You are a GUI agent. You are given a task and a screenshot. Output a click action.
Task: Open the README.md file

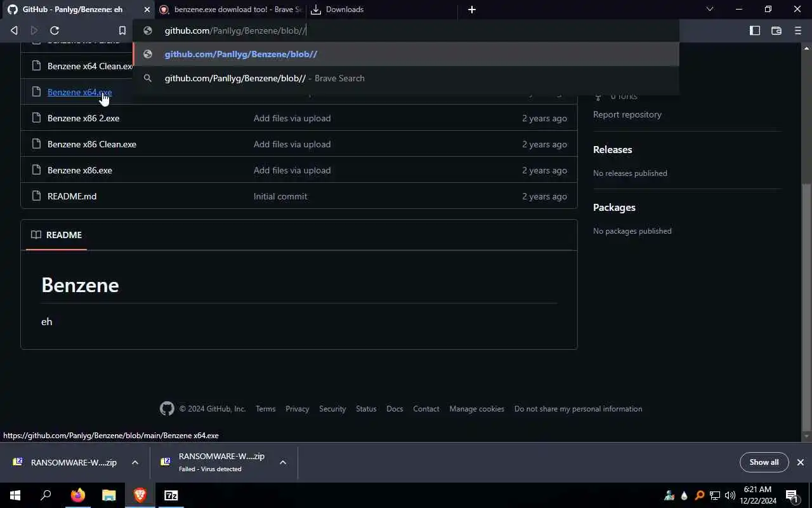pos(72,196)
